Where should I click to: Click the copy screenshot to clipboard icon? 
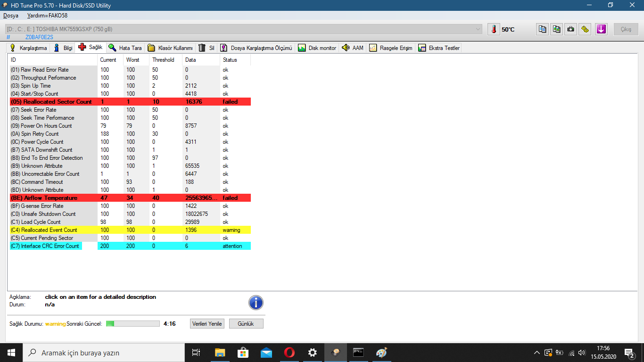click(557, 29)
